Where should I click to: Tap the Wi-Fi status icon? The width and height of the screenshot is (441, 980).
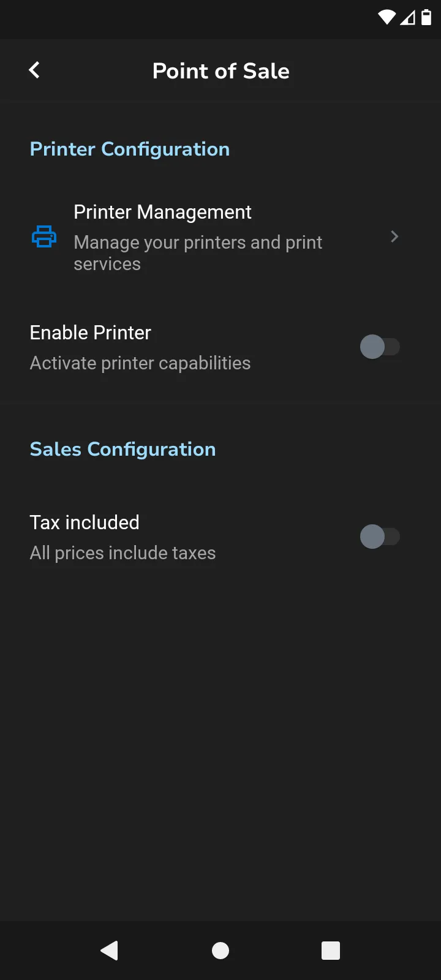pyautogui.click(x=386, y=17)
